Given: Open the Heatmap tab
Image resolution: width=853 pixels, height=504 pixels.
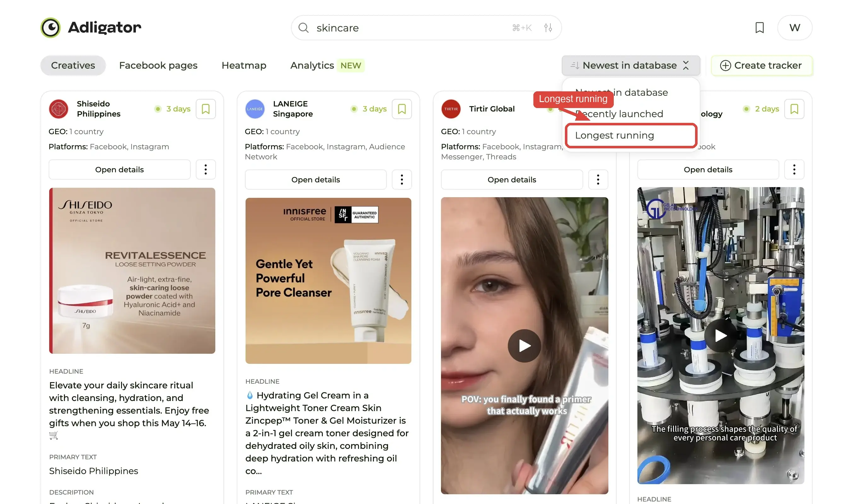Looking at the screenshot, I should tap(244, 66).
